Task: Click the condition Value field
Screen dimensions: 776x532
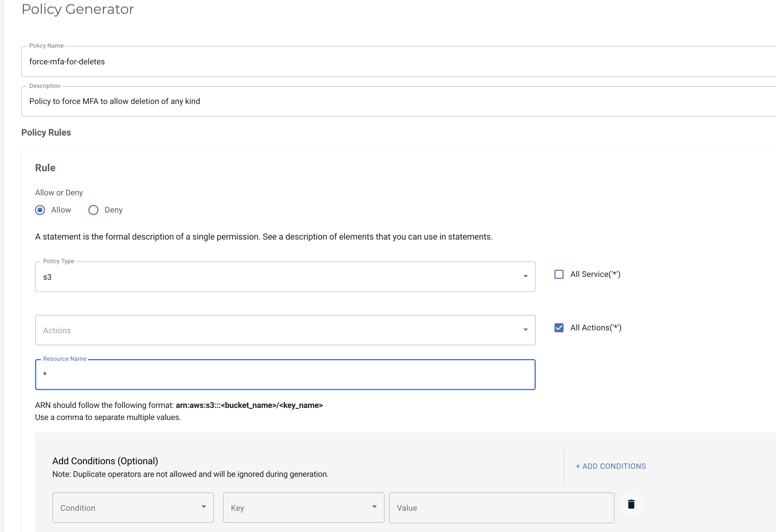Action: pyautogui.click(x=502, y=508)
